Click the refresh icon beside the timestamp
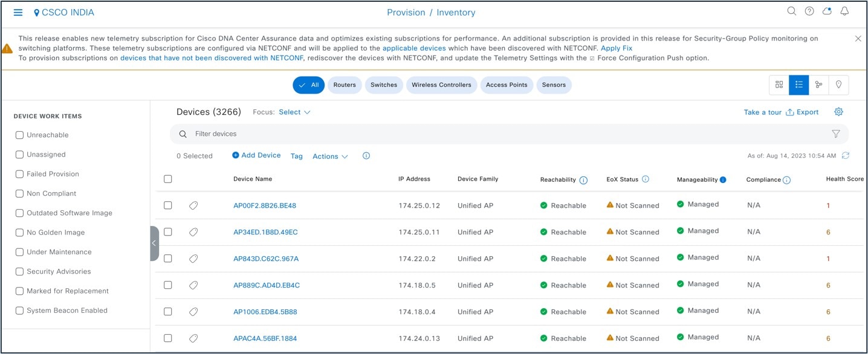Image resolution: width=868 pixels, height=354 pixels. click(x=845, y=155)
